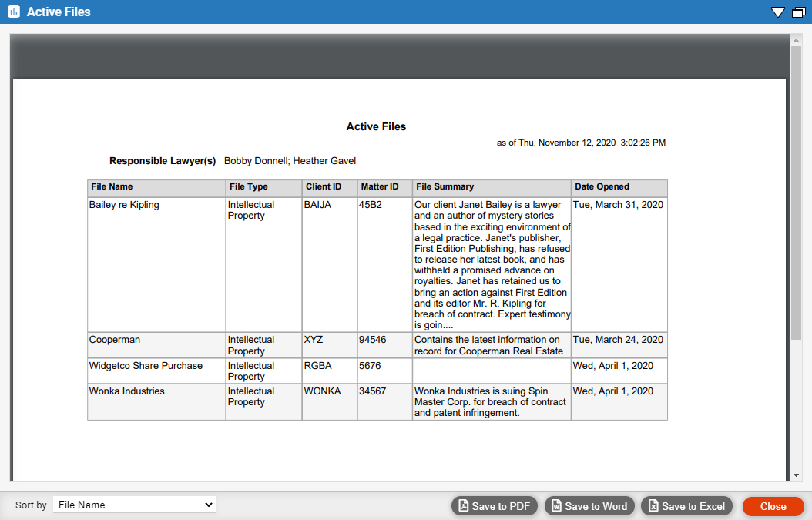This screenshot has width=812, height=520.
Task: Click Intellectual Property type in Wonka row
Action: (251, 397)
